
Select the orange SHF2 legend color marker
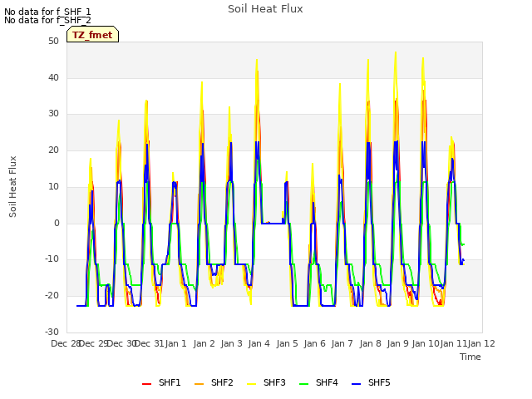(199, 384)
